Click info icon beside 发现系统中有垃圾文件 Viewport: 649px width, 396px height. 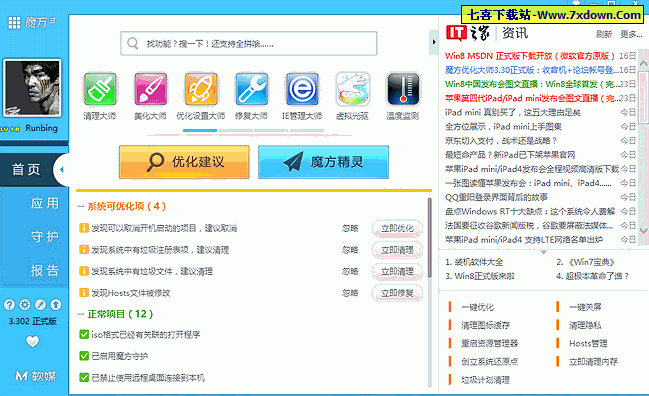[x=84, y=271]
